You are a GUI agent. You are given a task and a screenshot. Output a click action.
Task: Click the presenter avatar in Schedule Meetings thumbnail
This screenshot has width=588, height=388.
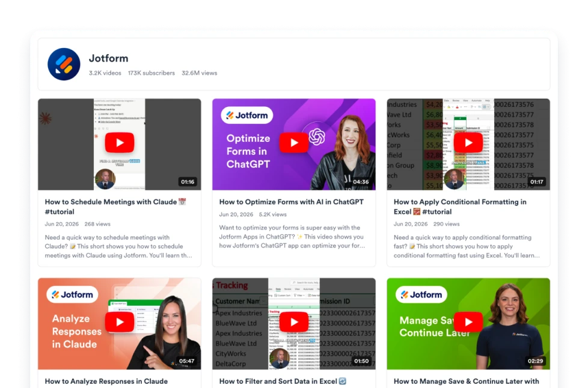(105, 179)
